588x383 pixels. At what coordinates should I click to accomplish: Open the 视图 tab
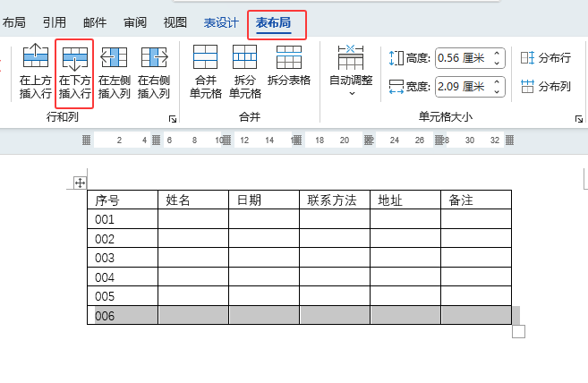click(x=175, y=23)
